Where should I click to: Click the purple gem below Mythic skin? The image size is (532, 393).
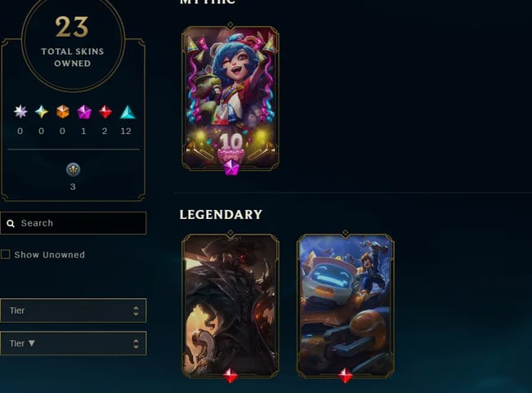coord(230,167)
